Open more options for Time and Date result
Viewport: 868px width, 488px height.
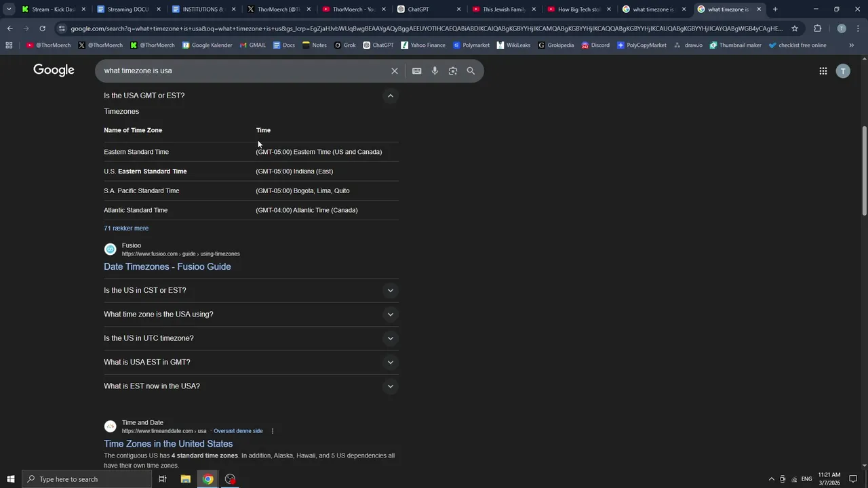(273, 431)
